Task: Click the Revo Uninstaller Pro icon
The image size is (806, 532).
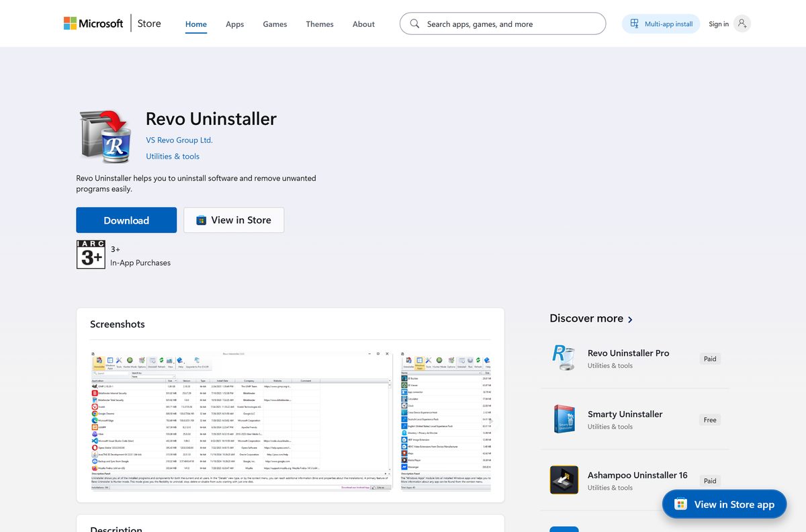Action: pos(564,357)
